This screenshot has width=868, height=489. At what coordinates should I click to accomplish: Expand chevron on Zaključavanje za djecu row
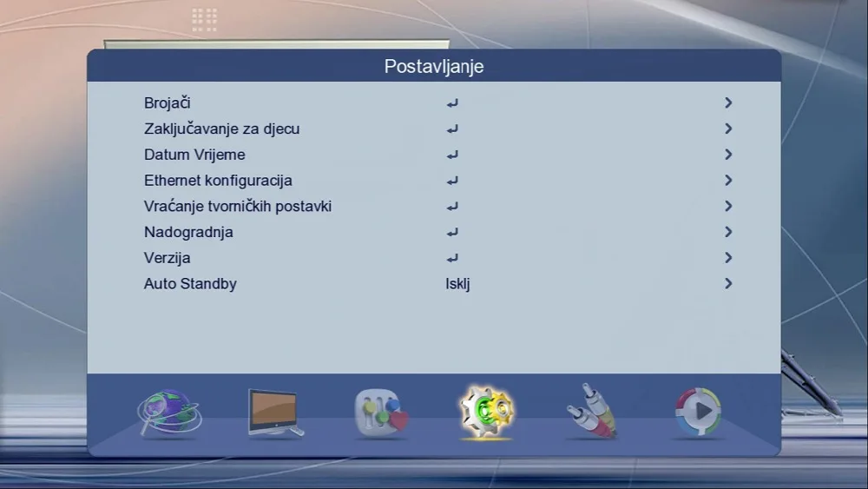click(x=728, y=129)
